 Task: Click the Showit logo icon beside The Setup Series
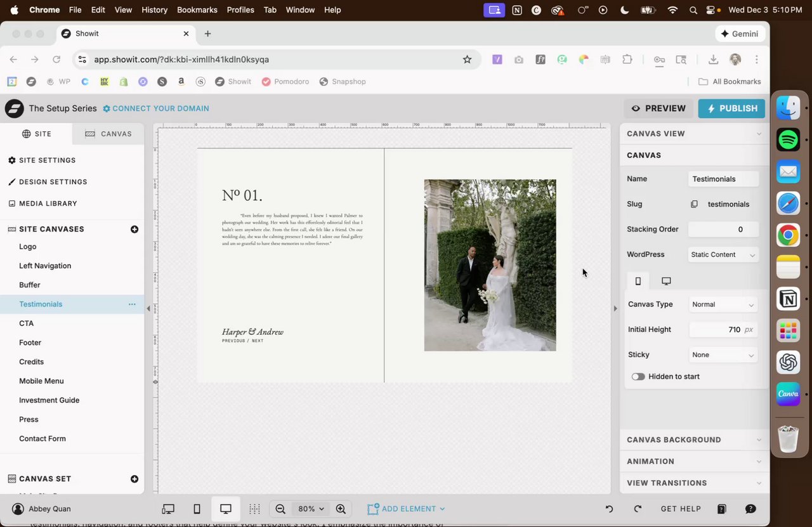pos(14,108)
